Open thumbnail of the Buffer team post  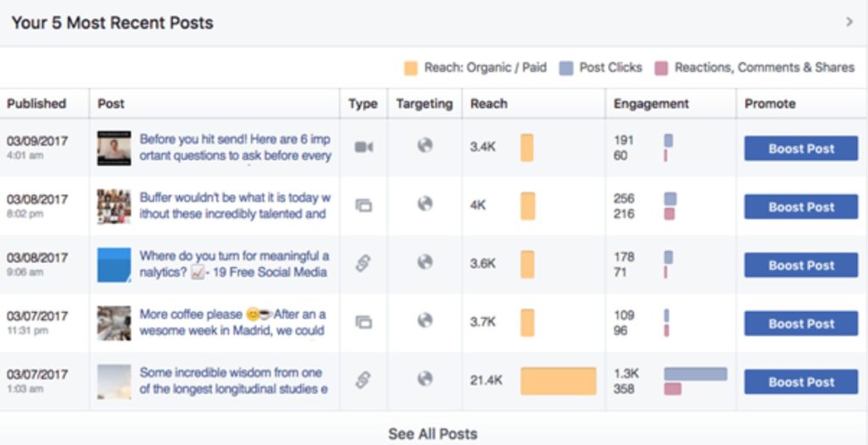coord(114,206)
